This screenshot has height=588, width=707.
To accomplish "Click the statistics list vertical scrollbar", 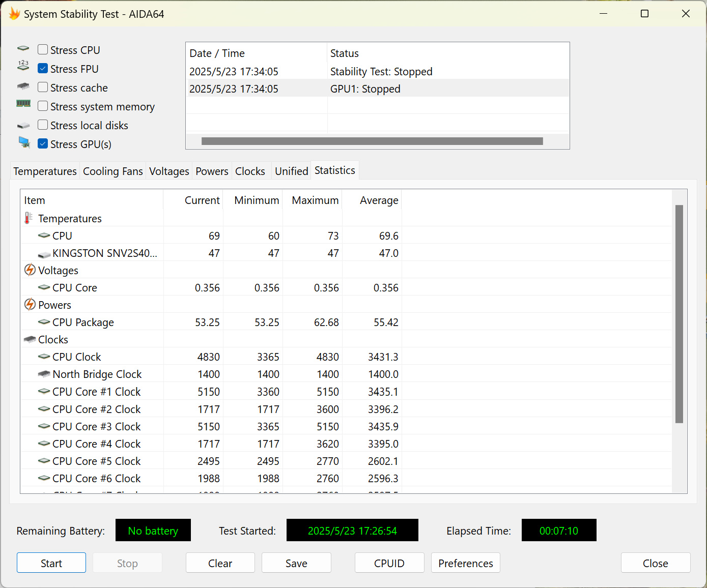I will [x=678, y=314].
